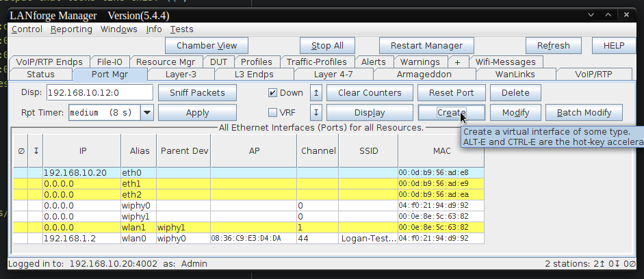Open the plus tab to add a tab

click(x=457, y=62)
